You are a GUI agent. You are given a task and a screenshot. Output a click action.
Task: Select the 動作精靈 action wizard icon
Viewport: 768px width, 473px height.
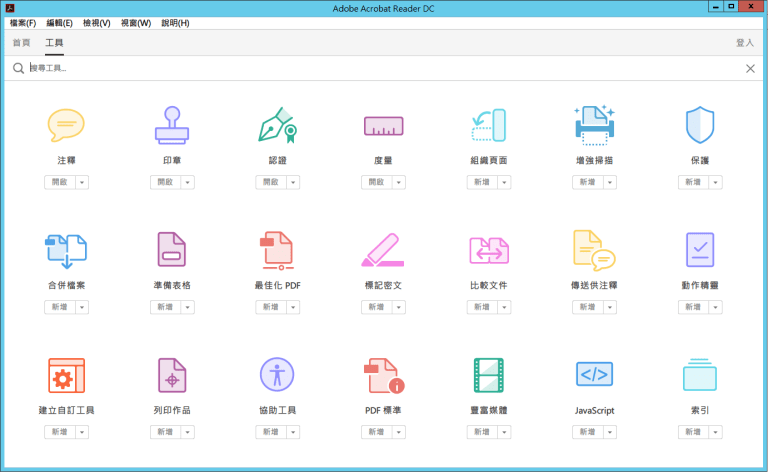click(700, 250)
